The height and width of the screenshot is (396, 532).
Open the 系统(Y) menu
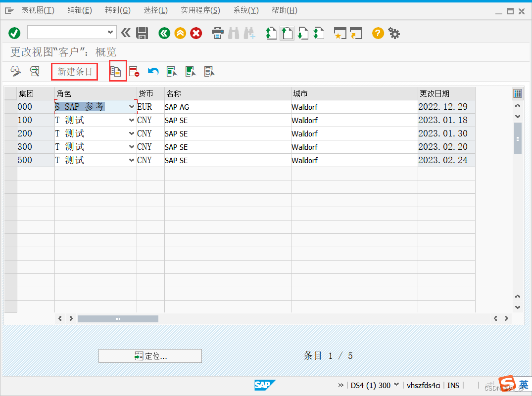(x=245, y=10)
